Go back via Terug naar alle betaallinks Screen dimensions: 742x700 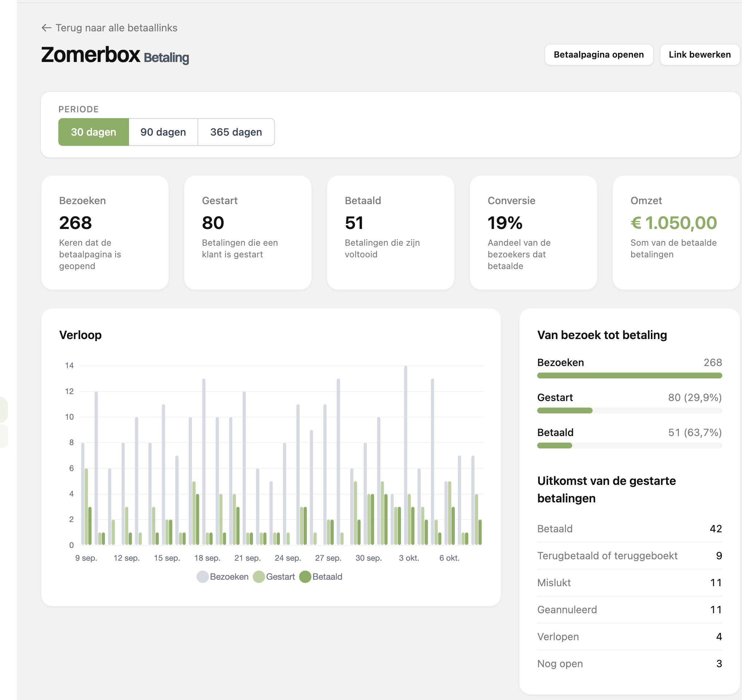[x=109, y=28]
